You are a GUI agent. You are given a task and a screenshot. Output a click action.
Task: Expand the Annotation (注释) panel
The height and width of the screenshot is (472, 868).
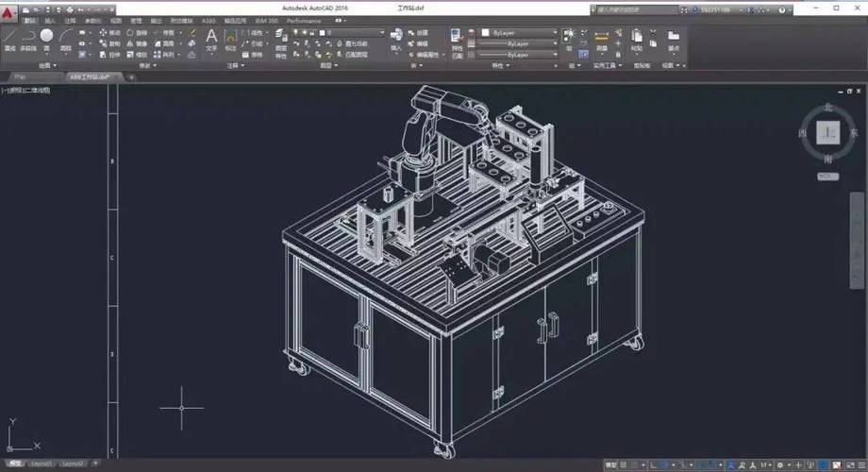(x=235, y=65)
